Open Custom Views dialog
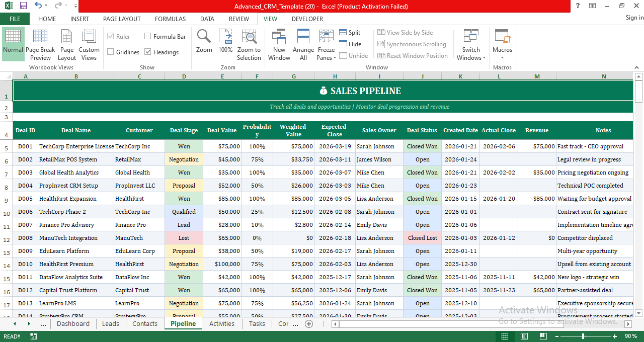Image resolution: width=644 pixels, height=342 pixels. pyautogui.click(x=89, y=44)
